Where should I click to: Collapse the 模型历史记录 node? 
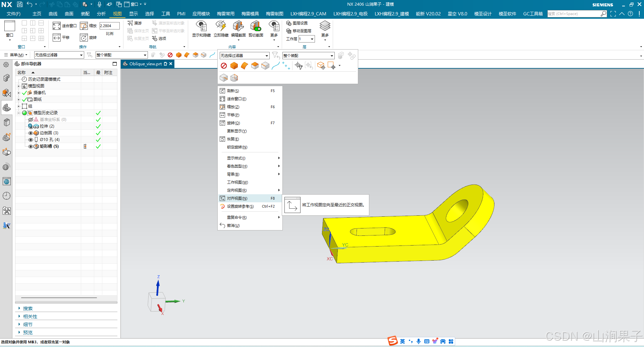click(18, 113)
